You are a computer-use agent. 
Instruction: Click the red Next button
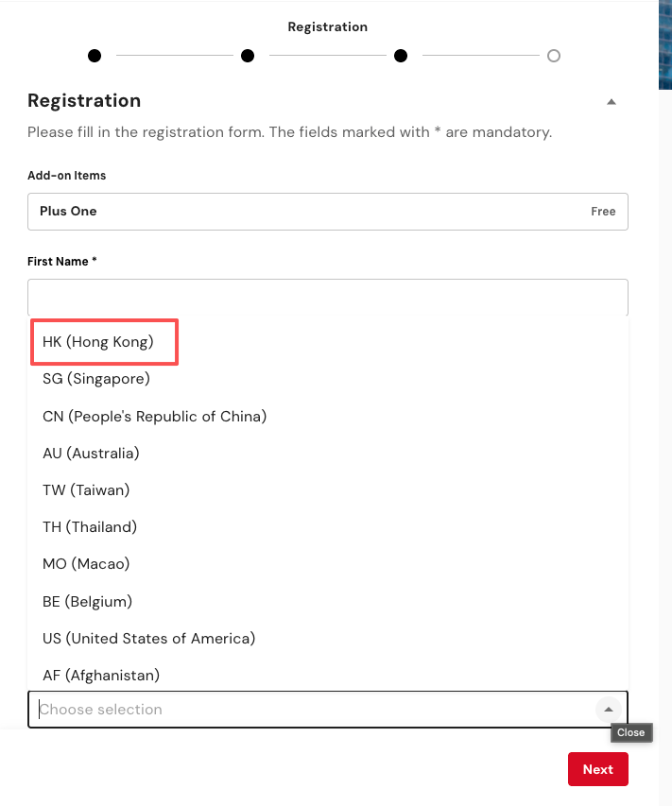pyautogui.click(x=597, y=769)
